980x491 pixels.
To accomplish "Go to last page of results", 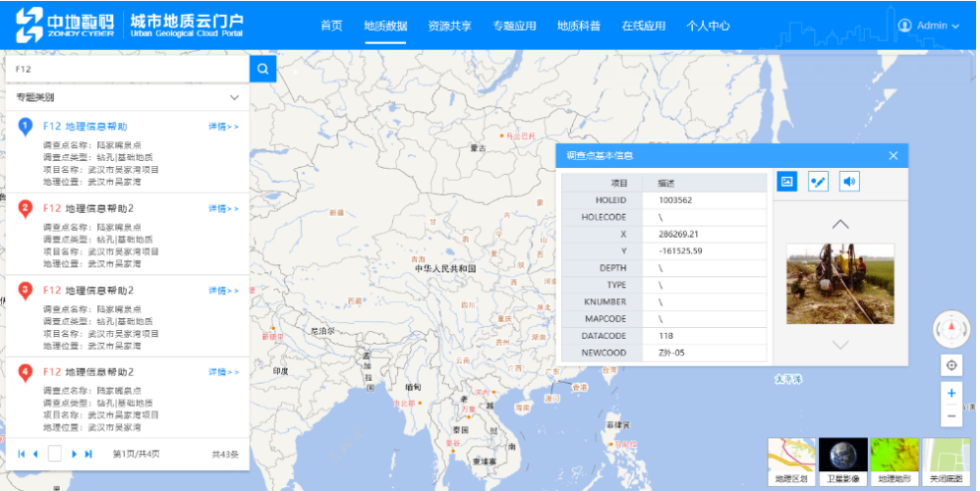I will coord(88,454).
